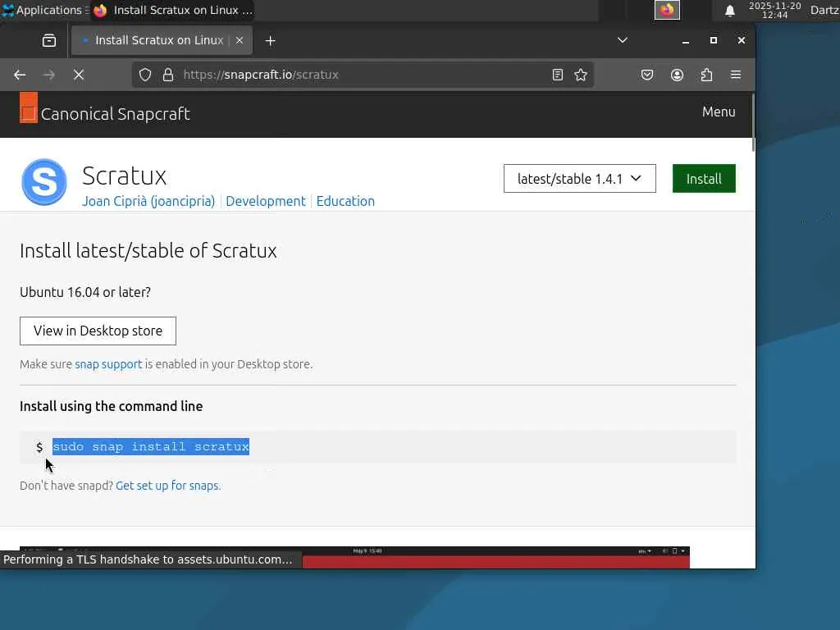
Task: Follow the snap support link
Action: pyautogui.click(x=109, y=364)
